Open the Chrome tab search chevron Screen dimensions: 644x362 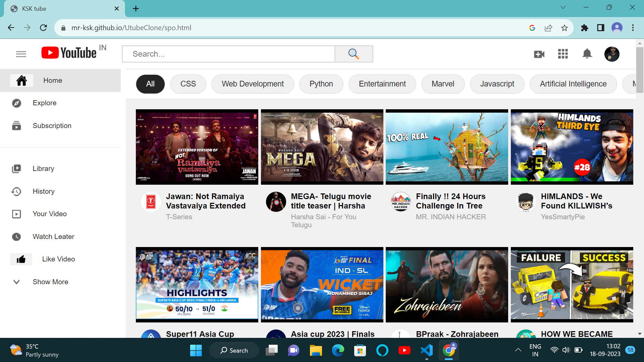(x=562, y=7)
